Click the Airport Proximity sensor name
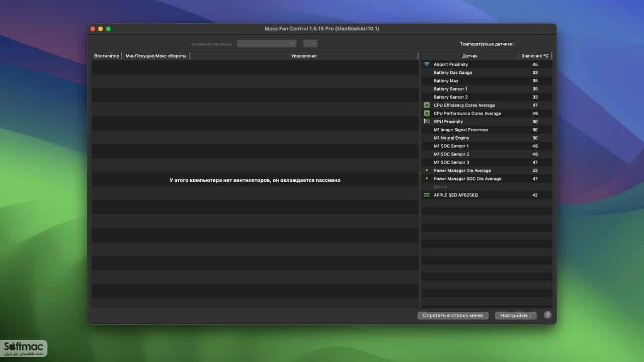Image resolution: width=644 pixels, height=362 pixels. [x=451, y=64]
